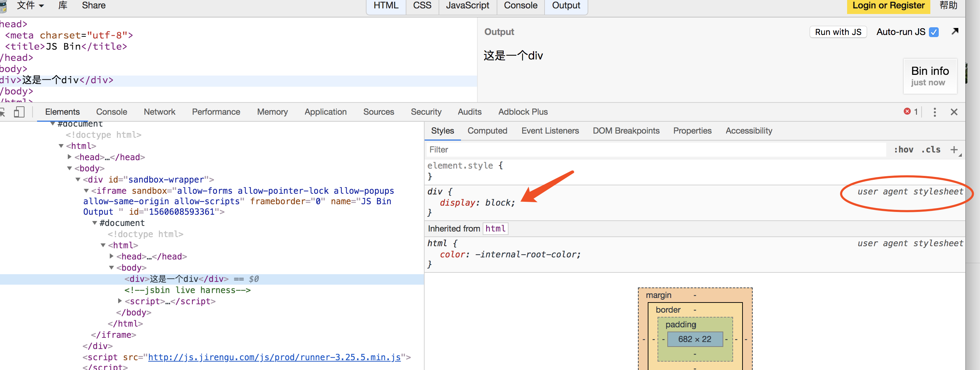This screenshot has width=980, height=370.
Task: Select the div element row in DOM tree
Action: (x=212, y=279)
